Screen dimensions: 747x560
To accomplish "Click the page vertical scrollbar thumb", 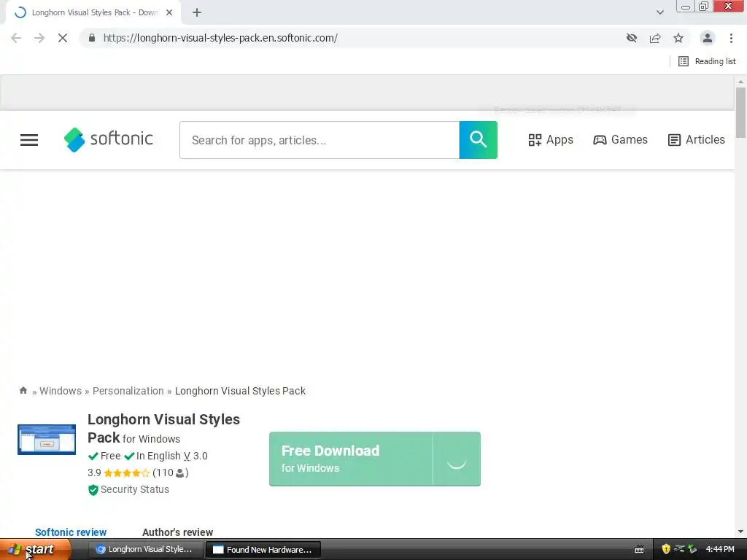I will 740,113.
